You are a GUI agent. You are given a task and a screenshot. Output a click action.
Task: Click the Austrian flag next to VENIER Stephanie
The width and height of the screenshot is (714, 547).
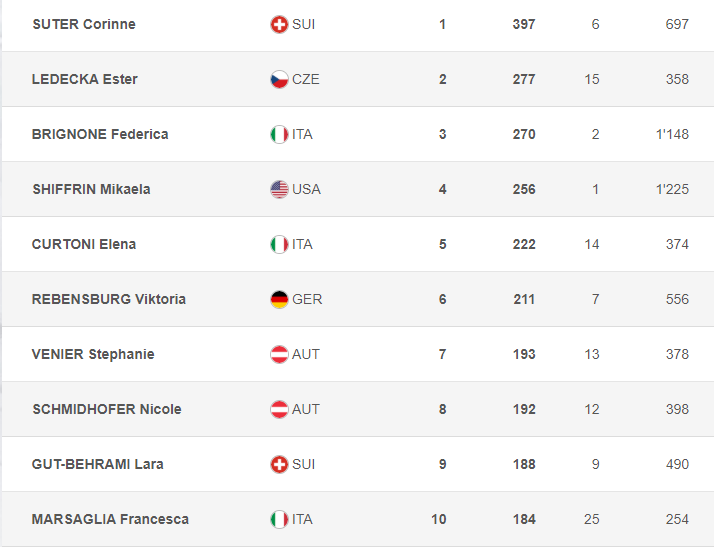click(x=279, y=354)
